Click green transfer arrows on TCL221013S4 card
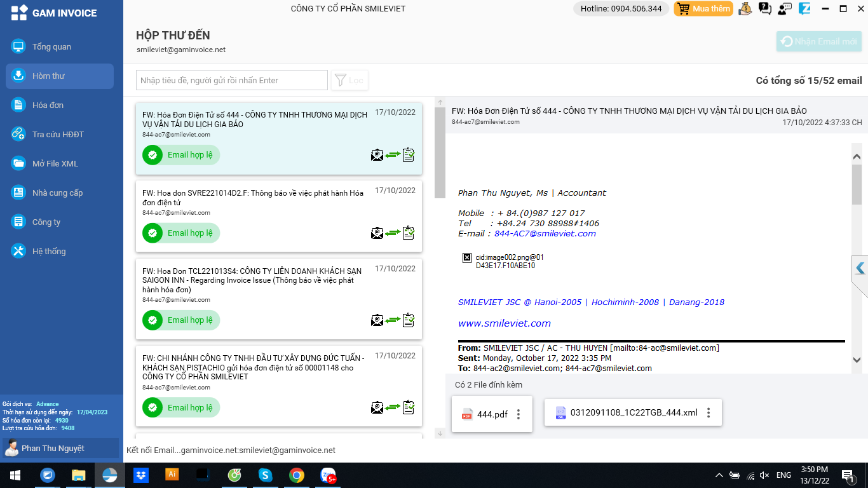The height and width of the screenshot is (488, 868). click(393, 320)
